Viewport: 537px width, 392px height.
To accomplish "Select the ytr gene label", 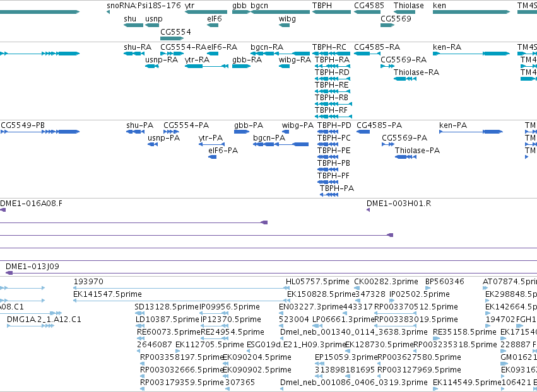I will pyautogui.click(x=189, y=6).
